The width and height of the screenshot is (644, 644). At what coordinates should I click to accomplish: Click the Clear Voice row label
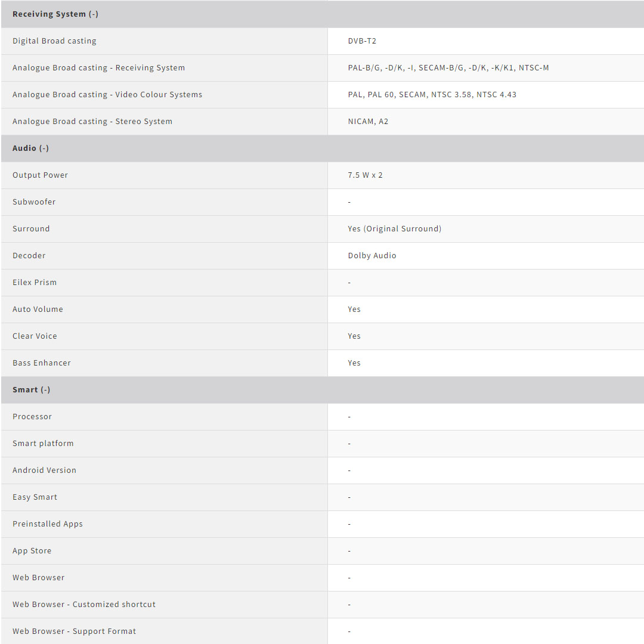[x=35, y=336]
